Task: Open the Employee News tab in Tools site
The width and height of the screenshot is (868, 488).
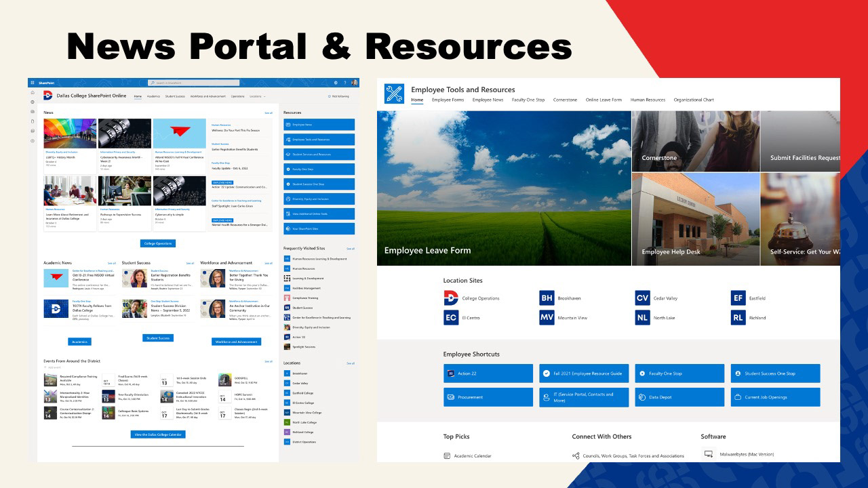Action: tap(488, 100)
